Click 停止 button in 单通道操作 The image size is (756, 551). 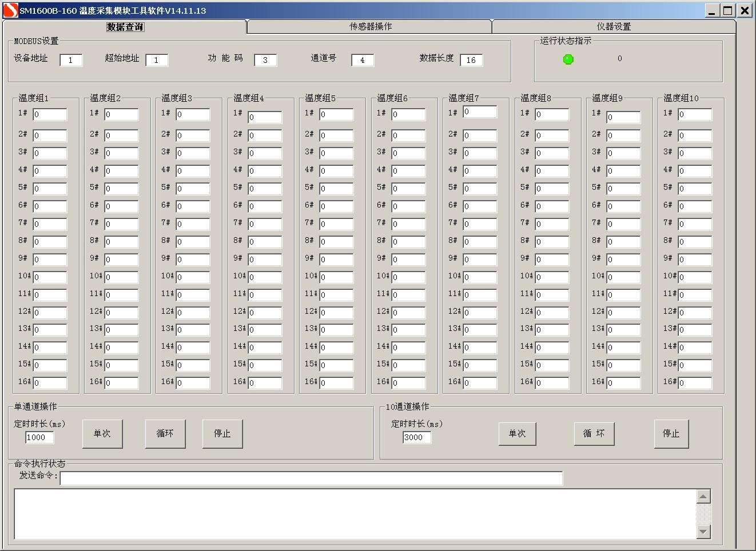tap(222, 434)
